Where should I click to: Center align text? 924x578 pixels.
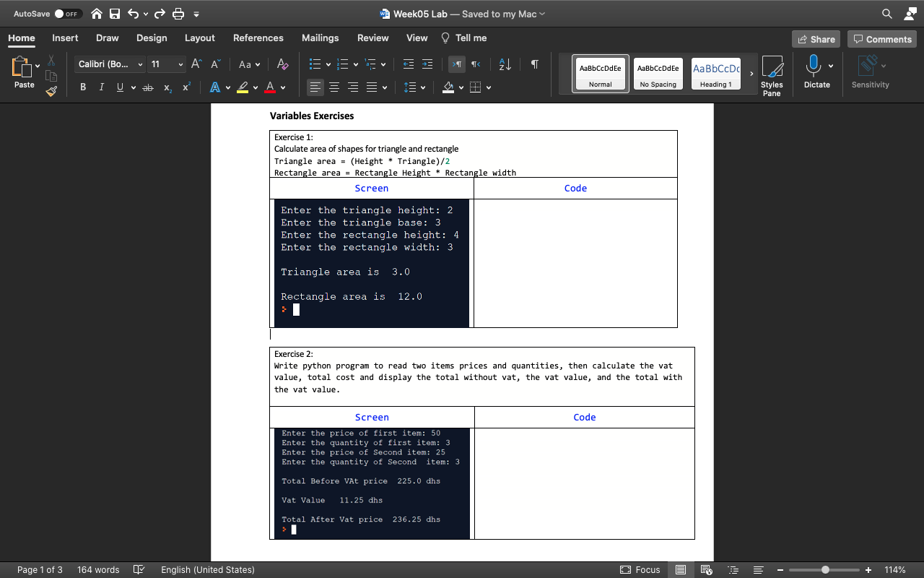click(x=334, y=87)
